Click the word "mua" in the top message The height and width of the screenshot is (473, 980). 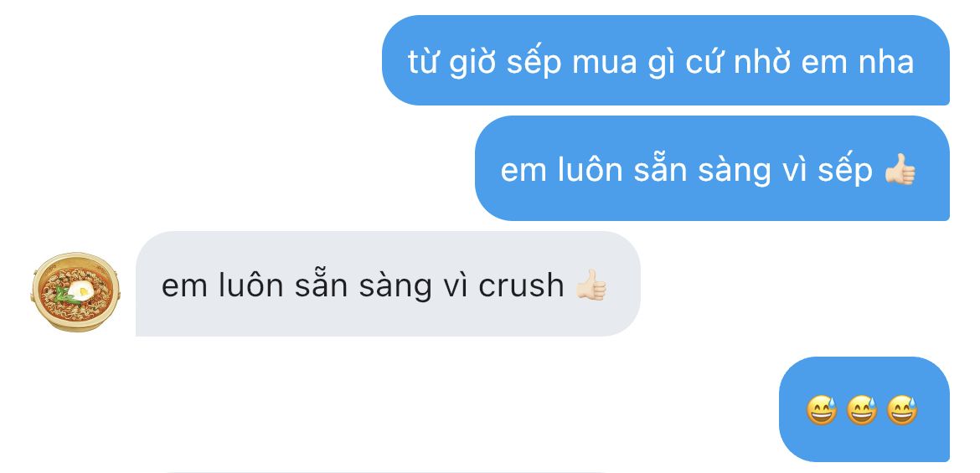click(605, 63)
